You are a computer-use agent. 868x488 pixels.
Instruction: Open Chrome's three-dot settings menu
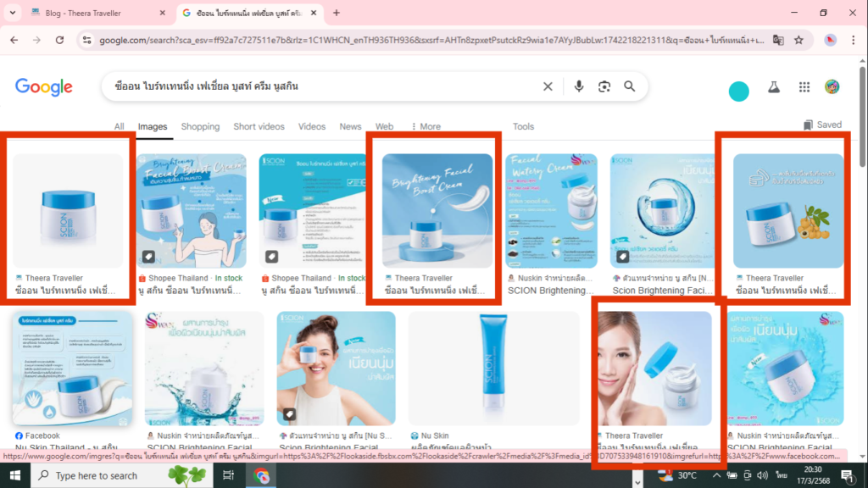click(x=852, y=39)
